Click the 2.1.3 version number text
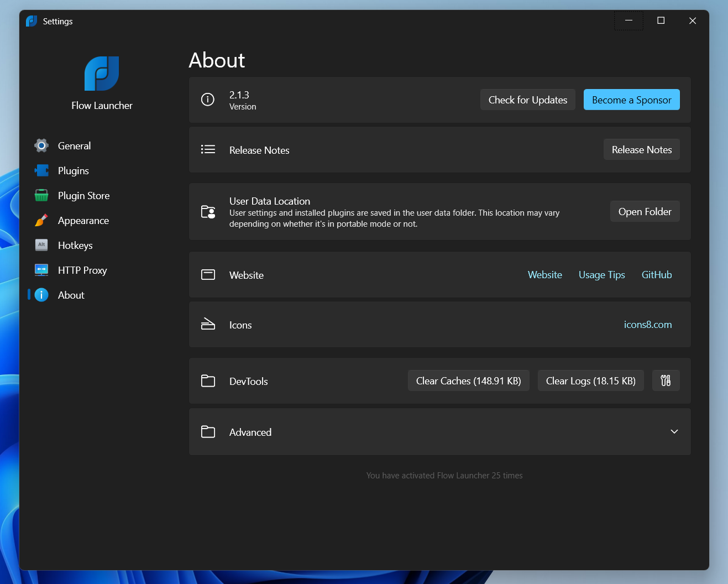The height and width of the screenshot is (584, 728). (x=239, y=95)
